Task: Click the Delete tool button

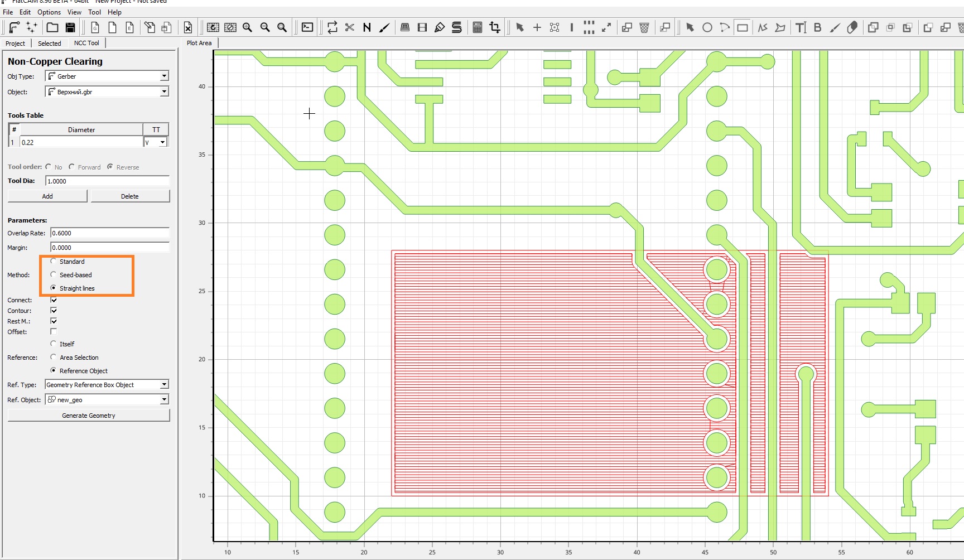Action: (130, 196)
